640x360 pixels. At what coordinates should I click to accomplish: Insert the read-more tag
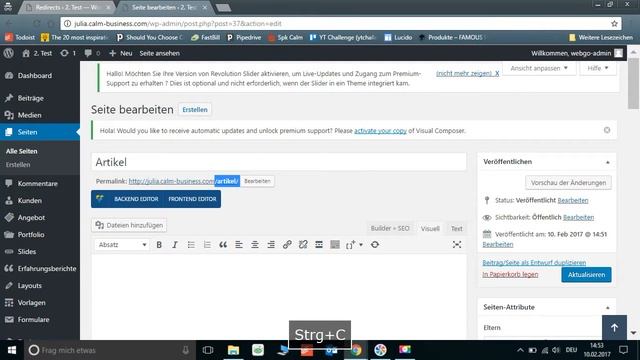coord(319,244)
